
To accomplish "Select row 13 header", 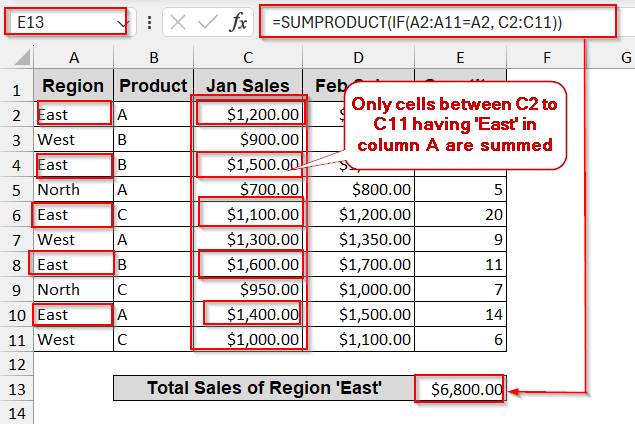I will pos(17,389).
